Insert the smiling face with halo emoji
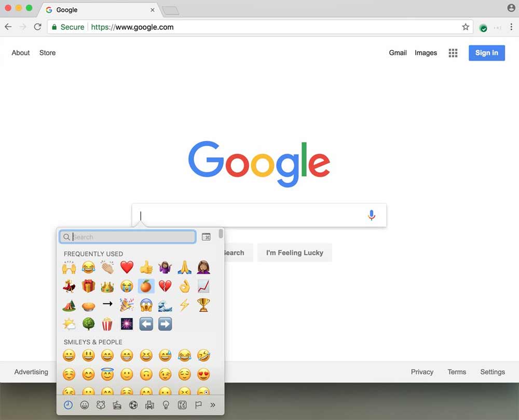Image resolution: width=519 pixels, height=420 pixels. click(107, 374)
